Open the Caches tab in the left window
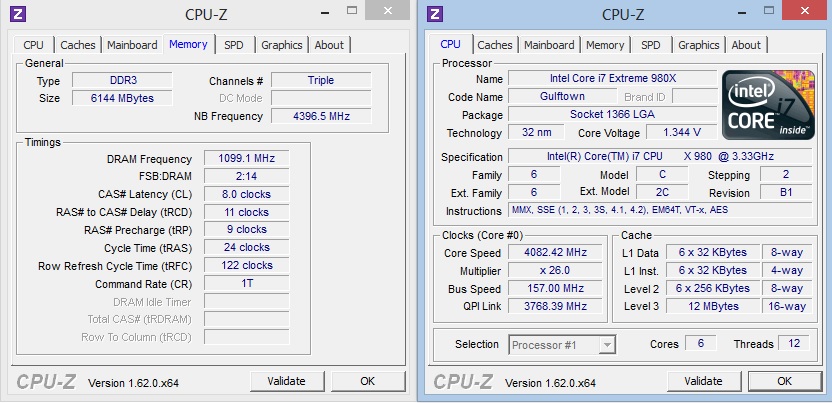832x403 pixels. (x=77, y=45)
